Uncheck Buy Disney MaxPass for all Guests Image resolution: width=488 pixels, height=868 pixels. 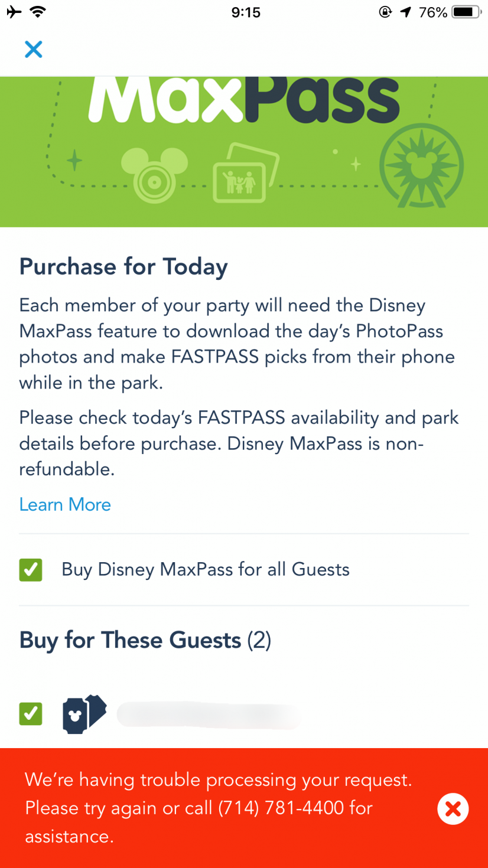[x=31, y=570]
